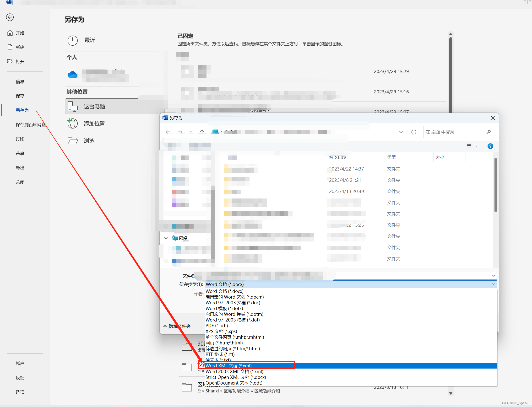Open the 帐户 page
Image resolution: width=532 pixels, height=407 pixels.
[20, 363]
